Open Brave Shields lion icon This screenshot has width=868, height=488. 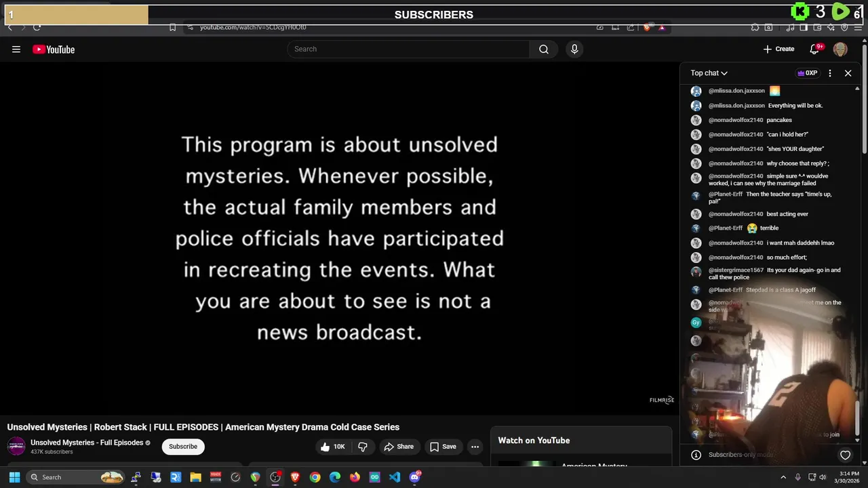pos(647,27)
